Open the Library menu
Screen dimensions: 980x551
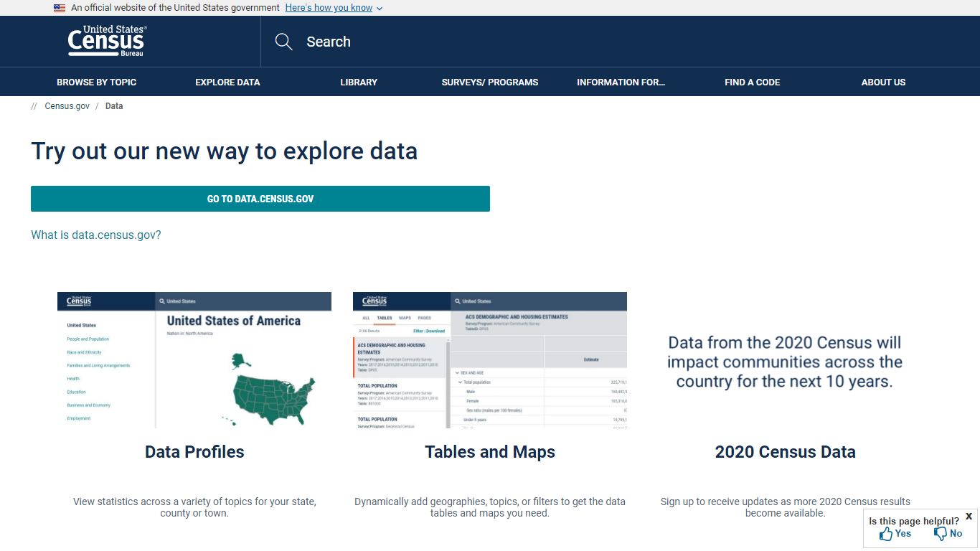(359, 82)
